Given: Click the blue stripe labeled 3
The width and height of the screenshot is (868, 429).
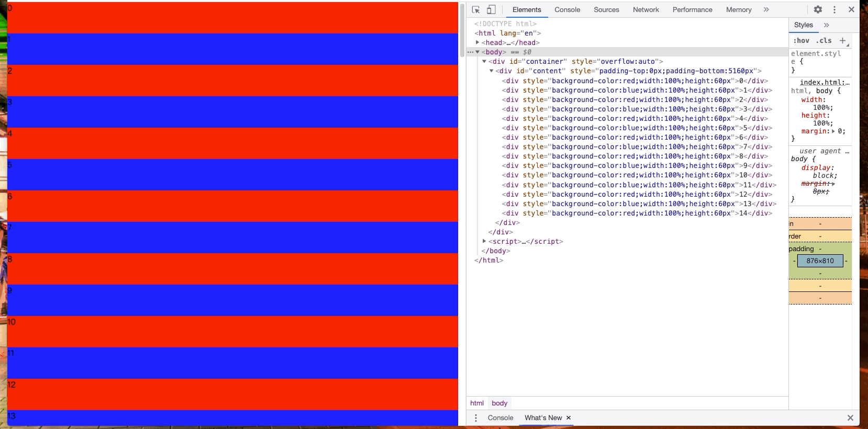Looking at the screenshot, I should point(232,112).
